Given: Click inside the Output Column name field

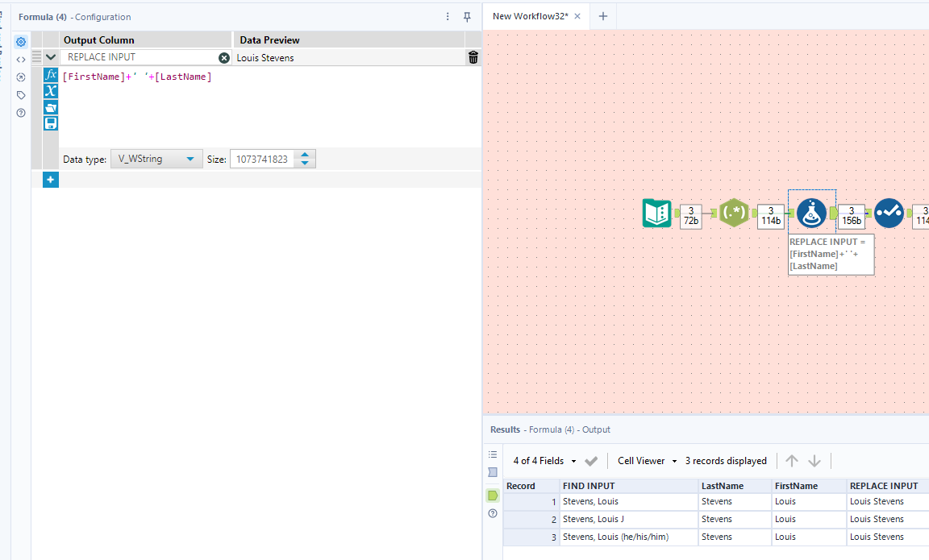Looking at the screenshot, I should coord(129,57).
